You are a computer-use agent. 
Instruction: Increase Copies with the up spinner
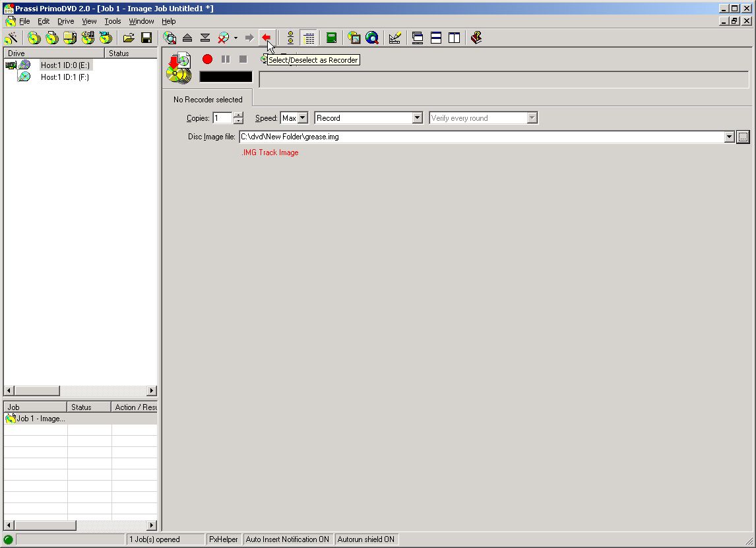pyautogui.click(x=238, y=115)
